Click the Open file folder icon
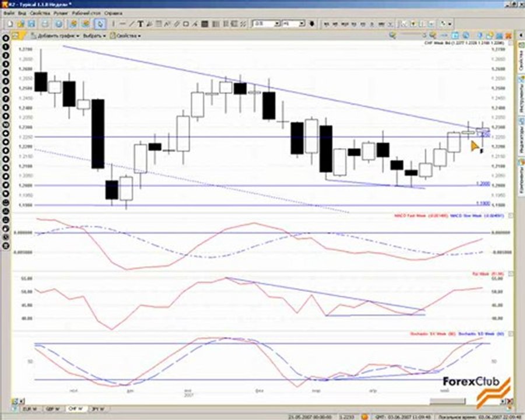This screenshot has width=525, height=420. 21,24
